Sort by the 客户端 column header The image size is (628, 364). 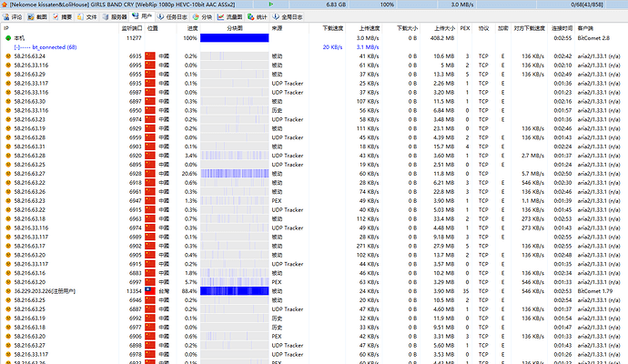[x=585, y=28]
